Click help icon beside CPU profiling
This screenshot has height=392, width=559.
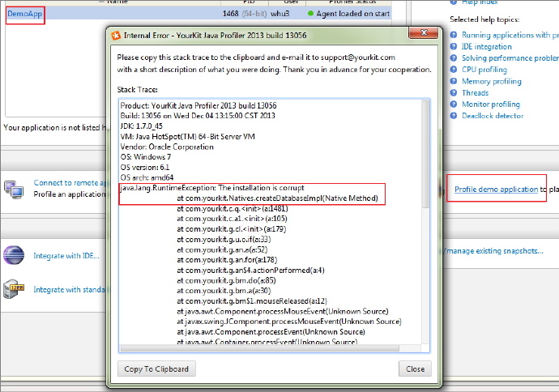pyautogui.click(x=454, y=70)
